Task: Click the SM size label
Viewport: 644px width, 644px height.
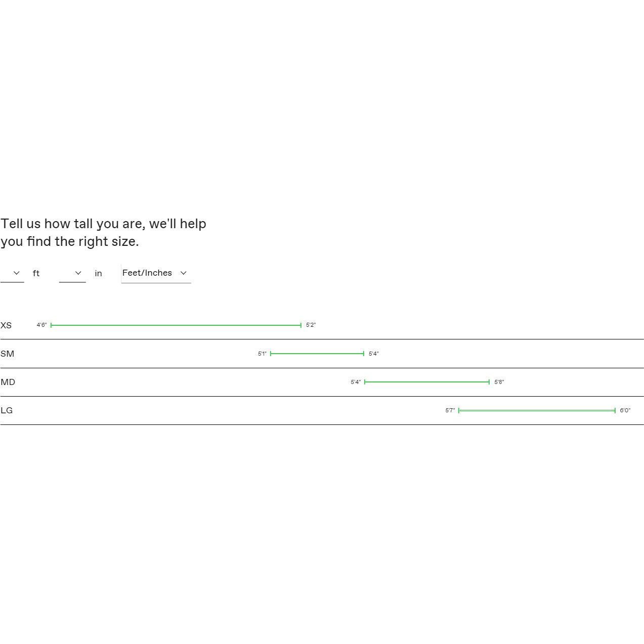Action: coord(8,354)
